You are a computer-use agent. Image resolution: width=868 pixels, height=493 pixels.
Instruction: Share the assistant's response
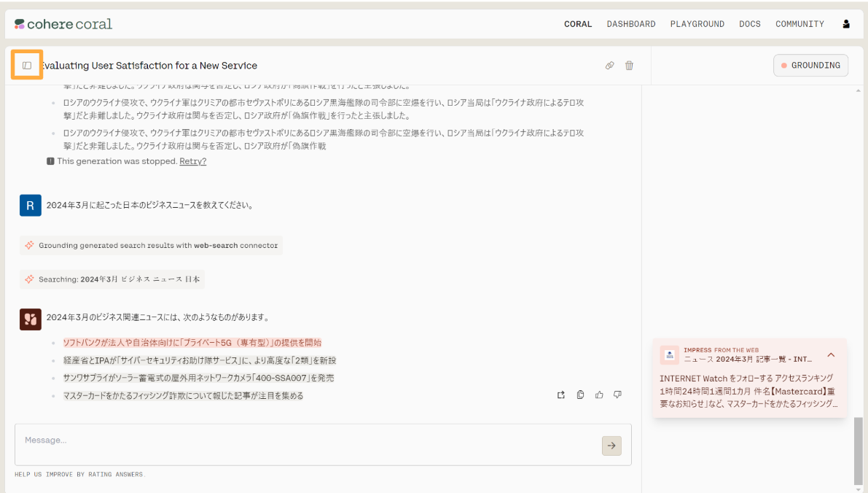coord(561,395)
